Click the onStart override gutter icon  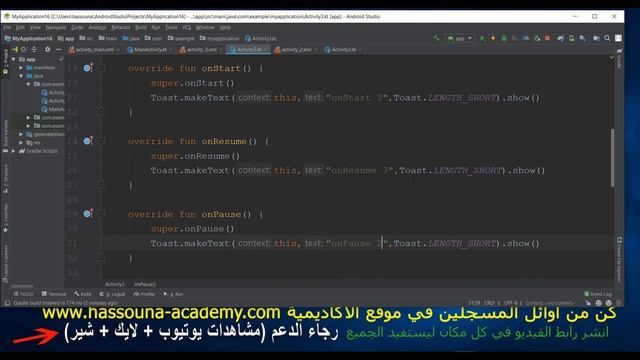[x=88, y=68]
